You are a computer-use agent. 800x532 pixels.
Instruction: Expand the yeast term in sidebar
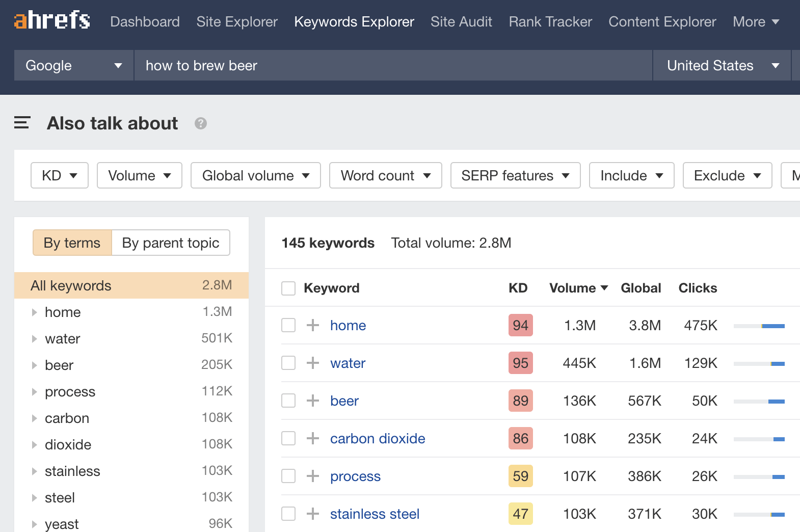click(x=34, y=524)
